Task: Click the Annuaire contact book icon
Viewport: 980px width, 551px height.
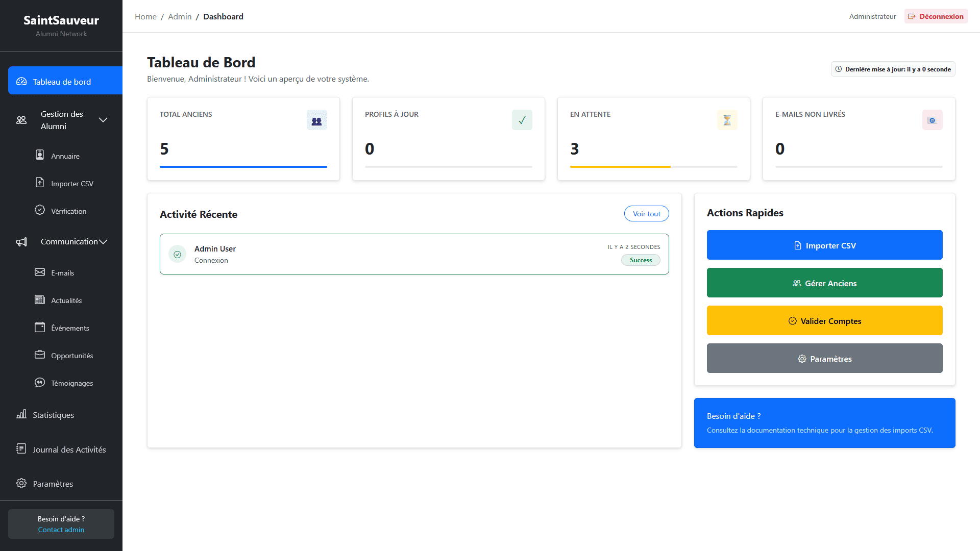Action: 40,155
